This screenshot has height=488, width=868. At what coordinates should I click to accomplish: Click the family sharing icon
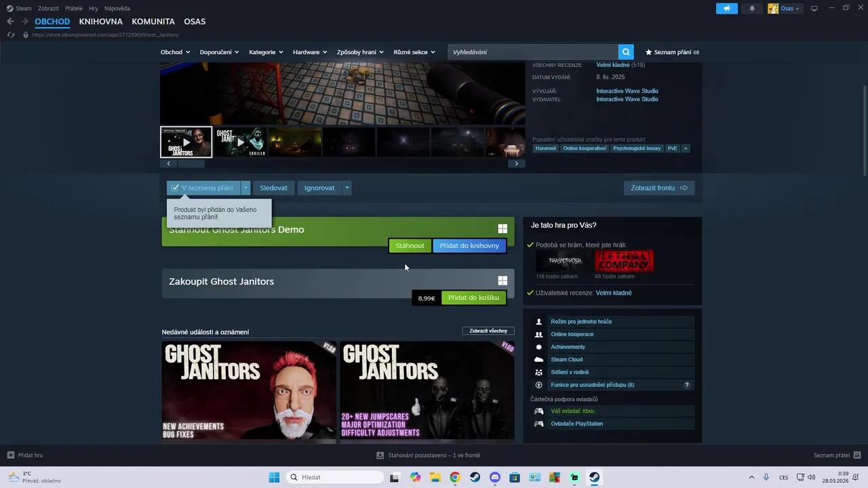tap(539, 372)
